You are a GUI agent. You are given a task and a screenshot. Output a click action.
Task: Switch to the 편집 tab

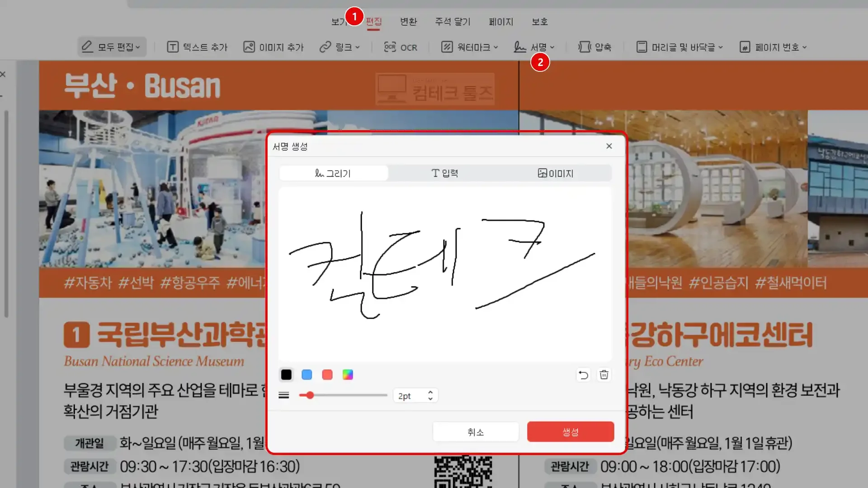374,22
